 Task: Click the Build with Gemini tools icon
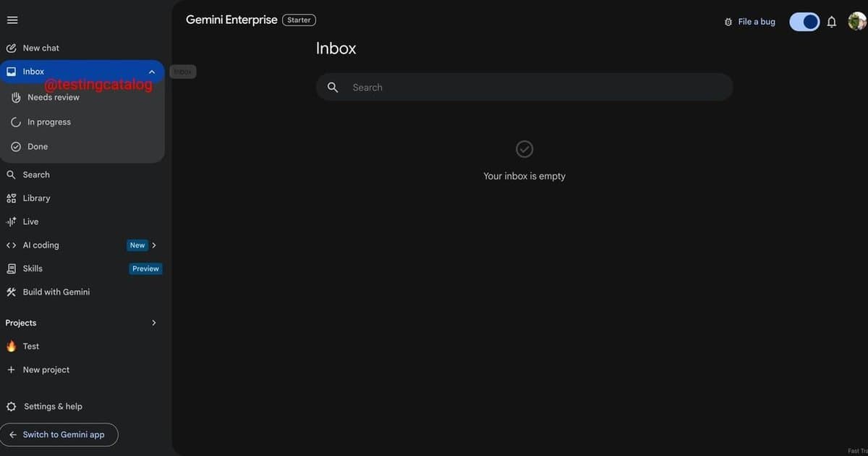click(x=11, y=292)
